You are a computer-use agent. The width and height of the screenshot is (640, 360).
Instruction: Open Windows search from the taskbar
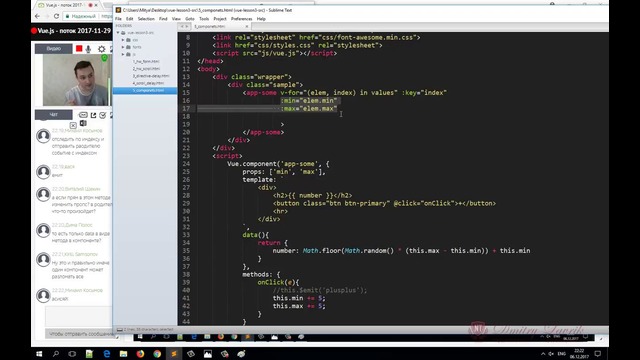(56, 354)
